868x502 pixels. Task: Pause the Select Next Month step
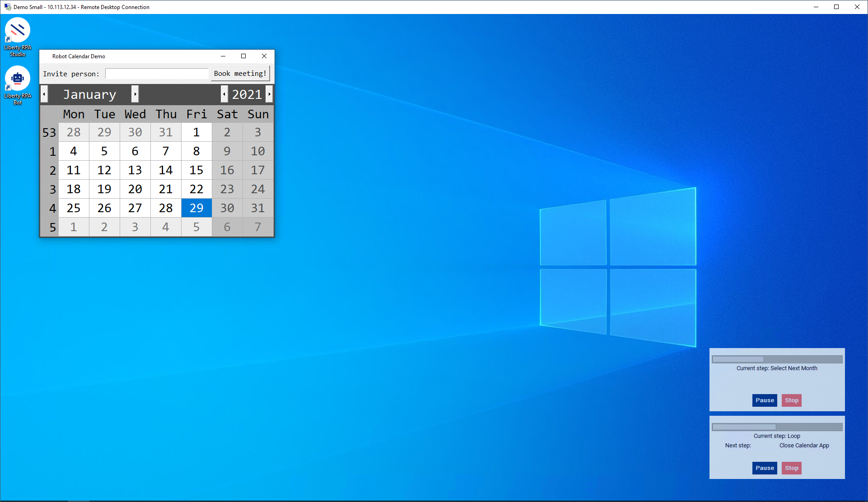point(765,400)
